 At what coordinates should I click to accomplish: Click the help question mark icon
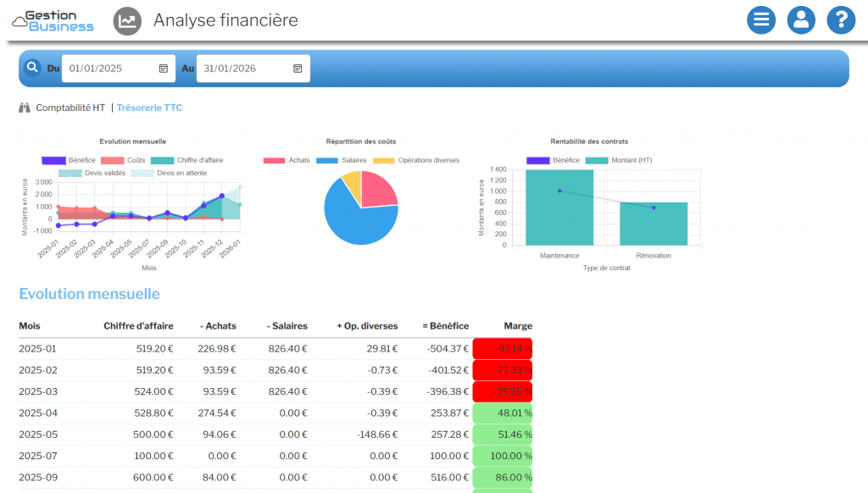pyautogui.click(x=841, y=19)
